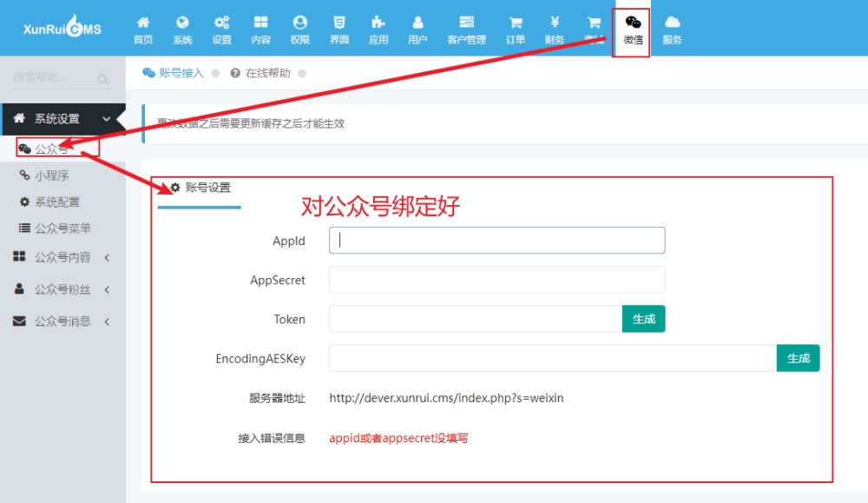Collapse the 系统设置 sidebar section
The image size is (868, 503).
(x=62, y=118)
